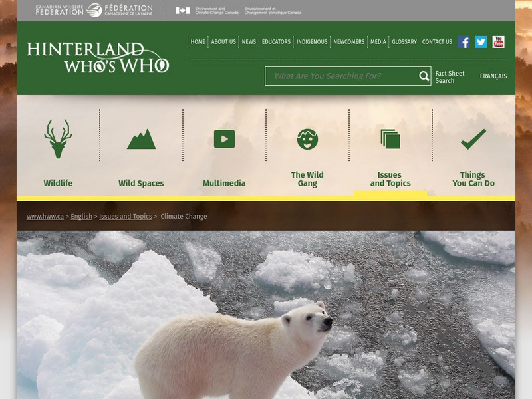Go to the News page
532x399 pixels.
point(249,42)
